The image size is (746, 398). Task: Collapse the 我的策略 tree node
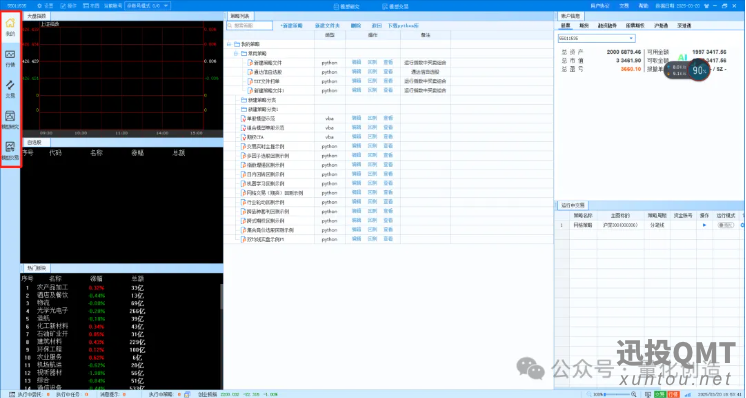click(x=229, y=44)
